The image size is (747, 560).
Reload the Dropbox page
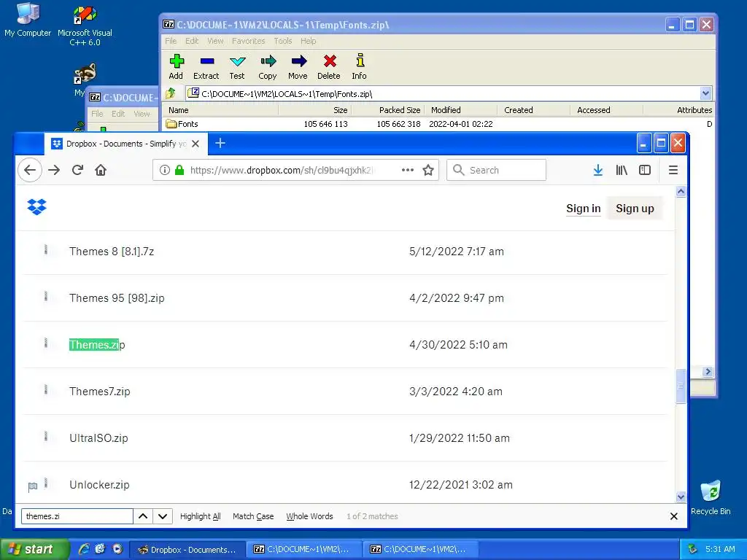[77, 170]
